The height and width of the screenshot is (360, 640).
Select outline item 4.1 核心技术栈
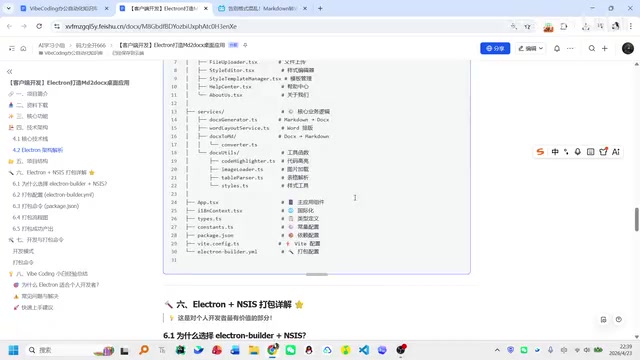(x=30, y=139)
